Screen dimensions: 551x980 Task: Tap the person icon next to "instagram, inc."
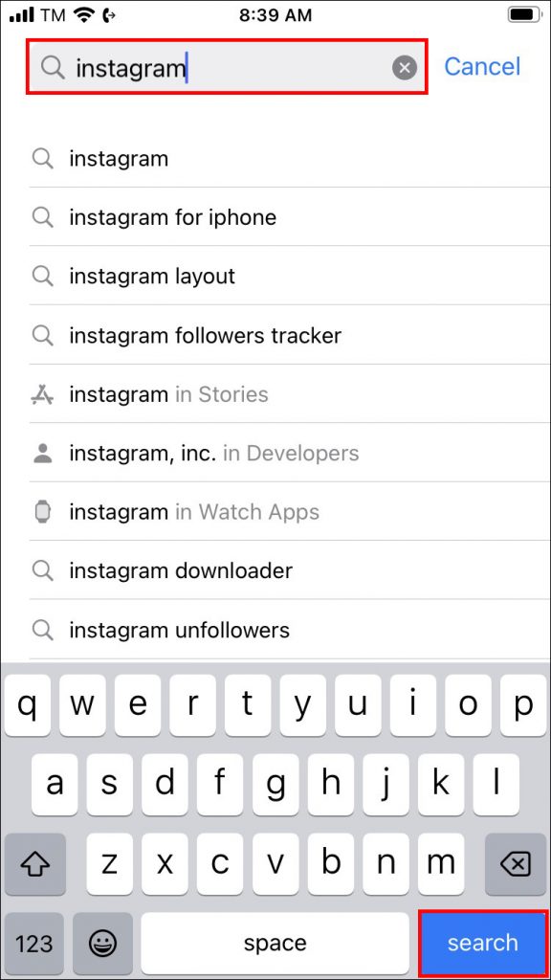tap(42, 453)
